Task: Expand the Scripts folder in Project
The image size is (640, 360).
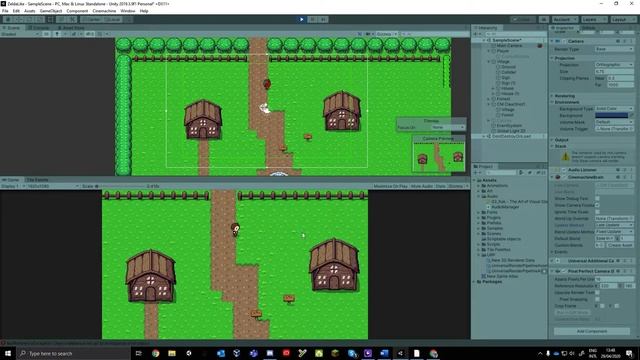Action: pyautogui.click(x=479, y=244)
